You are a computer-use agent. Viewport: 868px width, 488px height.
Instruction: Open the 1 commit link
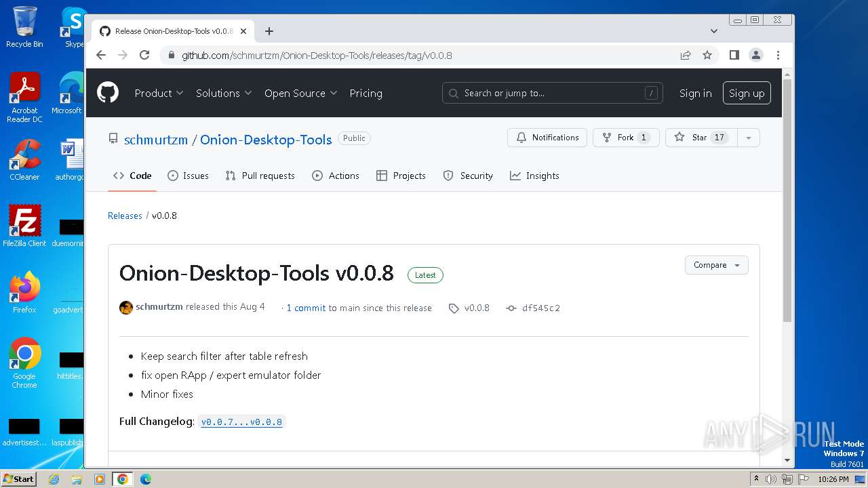[x=306, y=308]
